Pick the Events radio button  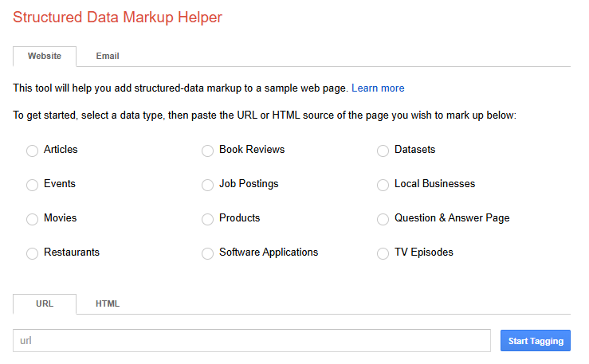33,185
